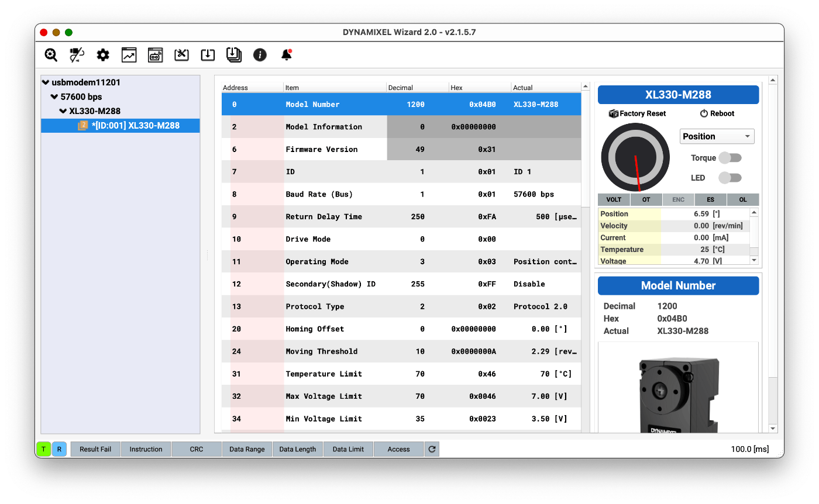Select the Homing Offset row
Screen dimensions: 819x504
pos(401,329)
